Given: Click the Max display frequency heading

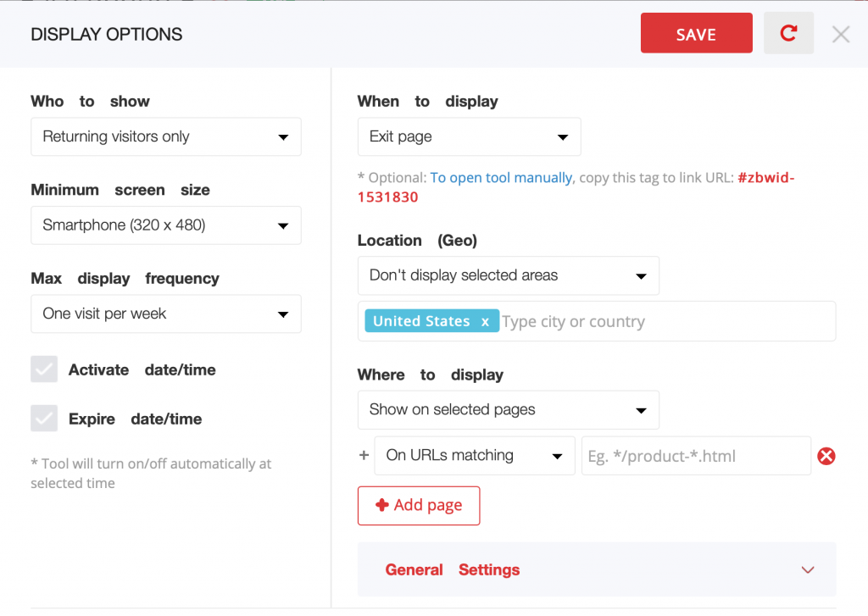Looking at the screenshot, I should pos(125,279).
